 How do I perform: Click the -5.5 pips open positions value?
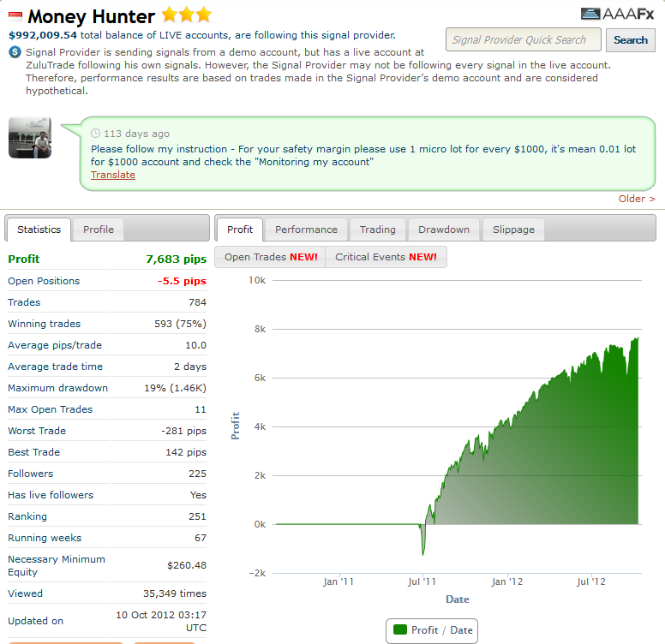182,281
